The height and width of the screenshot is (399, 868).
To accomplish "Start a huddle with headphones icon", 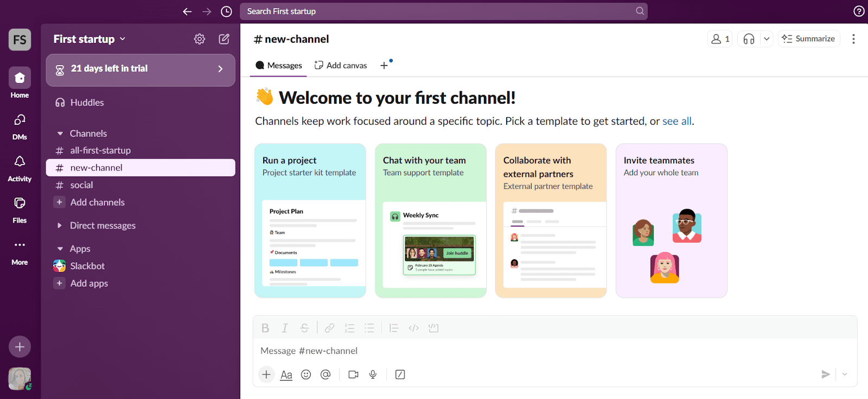I will [749, 39].
